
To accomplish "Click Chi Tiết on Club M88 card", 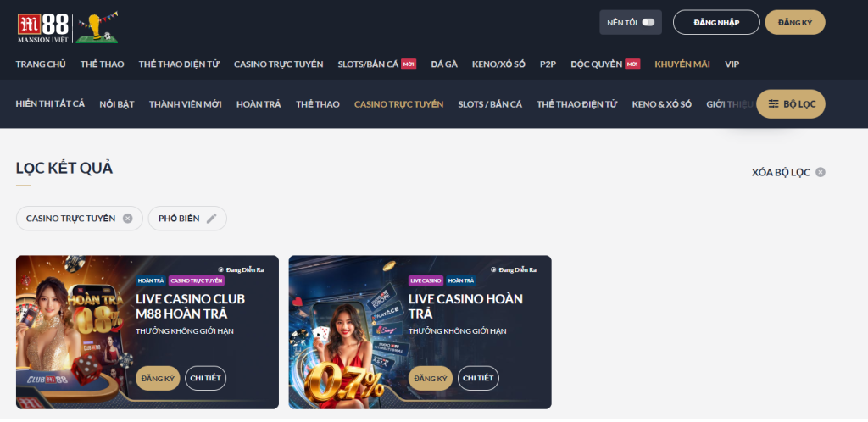I will (x=205, y=378).
